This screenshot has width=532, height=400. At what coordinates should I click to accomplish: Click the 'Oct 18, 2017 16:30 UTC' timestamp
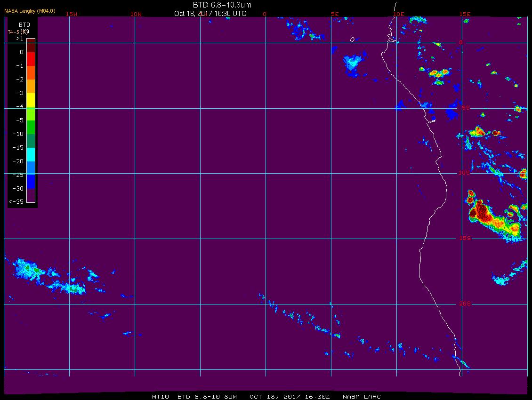(x=210, y=14)
